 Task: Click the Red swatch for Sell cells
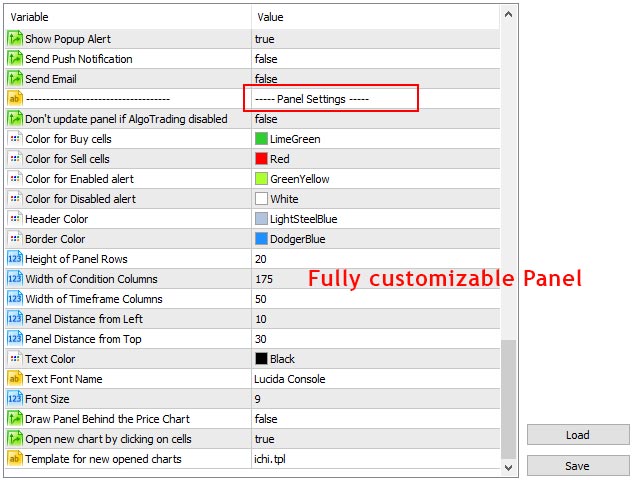coord(262,159)
